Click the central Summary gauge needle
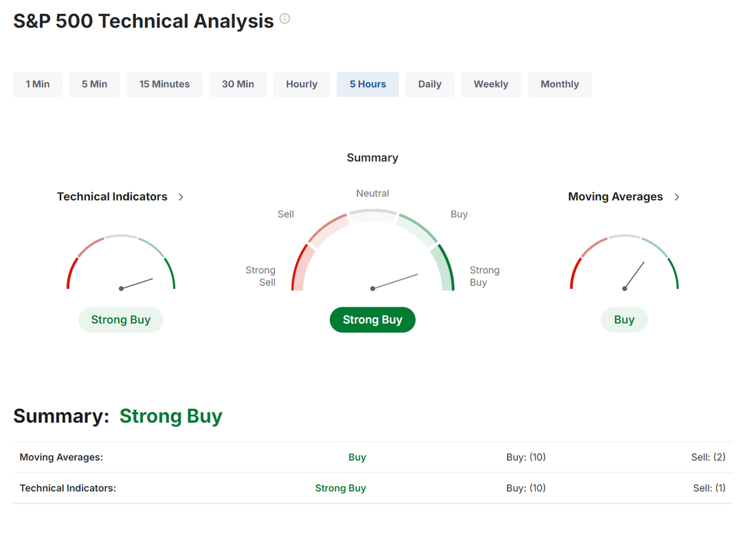Screen dimensions: 756x533 click(395, 281)
